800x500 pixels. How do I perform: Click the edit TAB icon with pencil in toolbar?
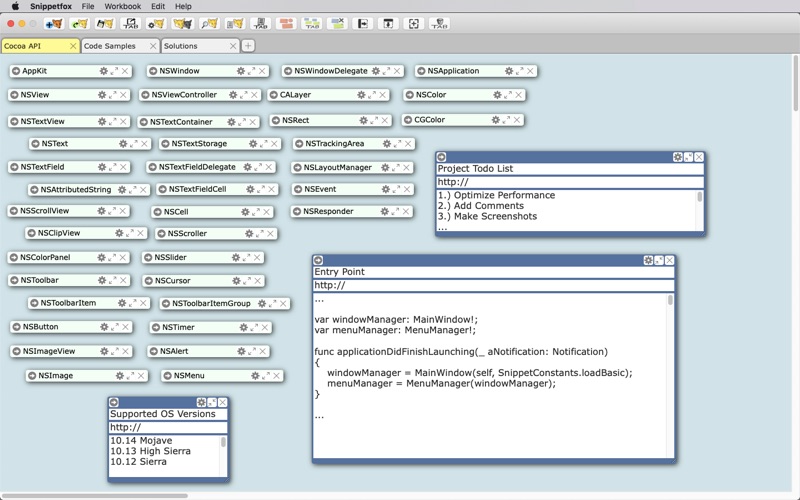(131, 23)
